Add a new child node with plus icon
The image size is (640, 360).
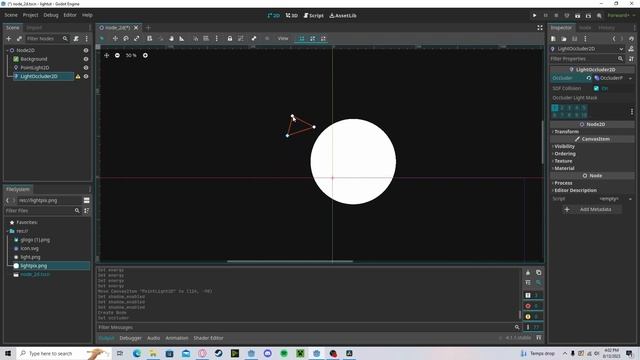9,38
